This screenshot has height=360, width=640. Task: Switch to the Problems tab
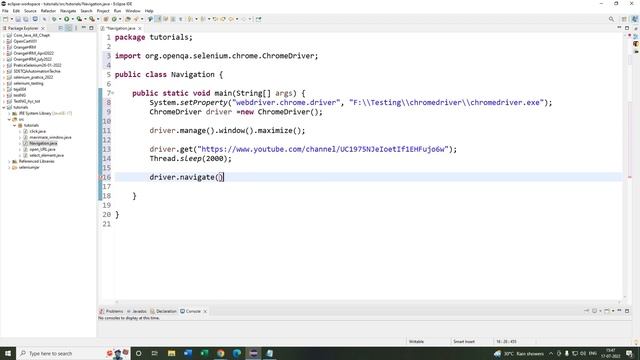[x=111, y=311]
